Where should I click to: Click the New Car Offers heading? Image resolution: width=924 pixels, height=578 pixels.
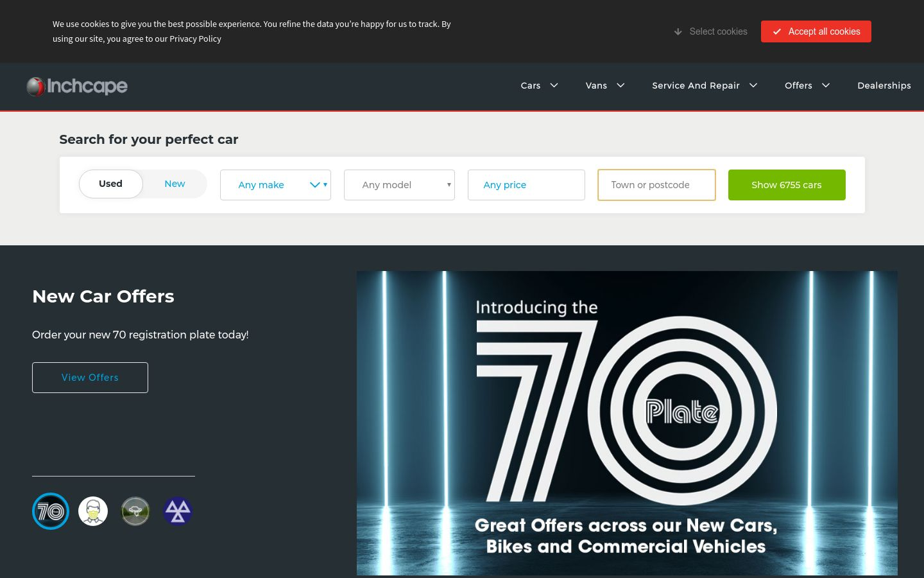pos(103,296)
